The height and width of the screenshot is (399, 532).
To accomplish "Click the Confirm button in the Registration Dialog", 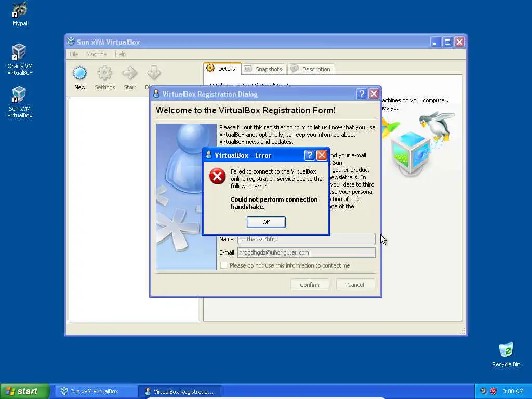I will coord(310,285).
